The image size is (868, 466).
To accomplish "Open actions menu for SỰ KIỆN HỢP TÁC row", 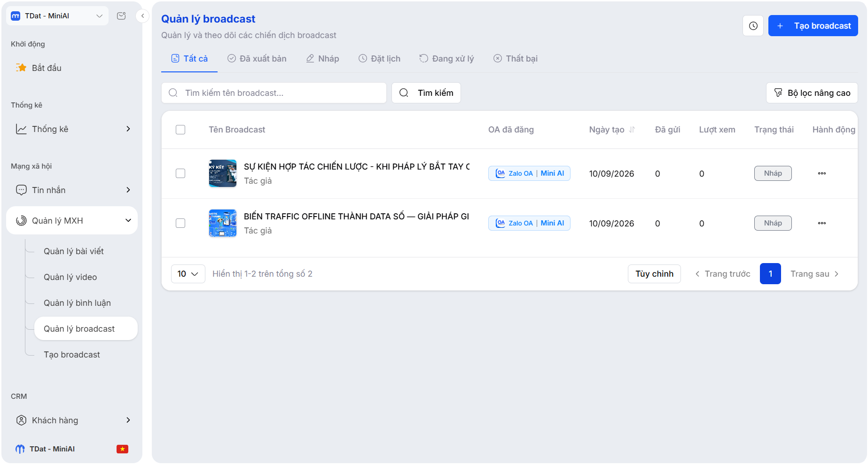I will (x=822, y=173).
